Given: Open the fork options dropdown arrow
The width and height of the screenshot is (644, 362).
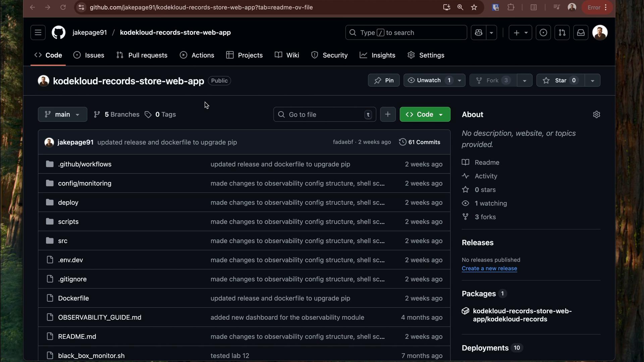Looking at the screenshot, I should point(525,80).
